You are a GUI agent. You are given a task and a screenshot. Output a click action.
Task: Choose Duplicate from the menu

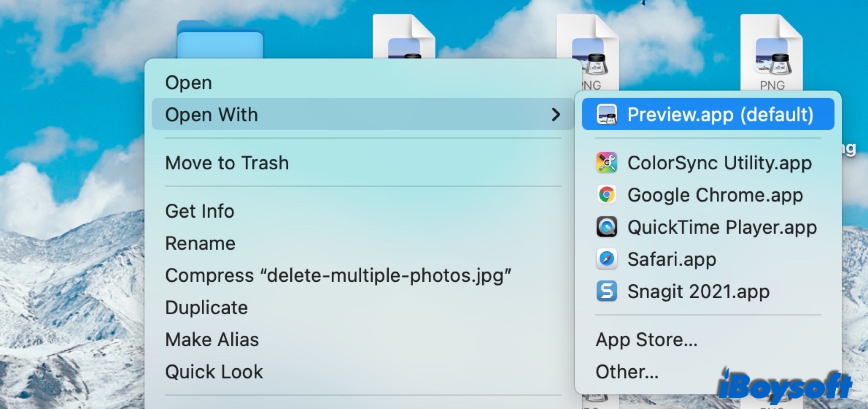[206, 308]
